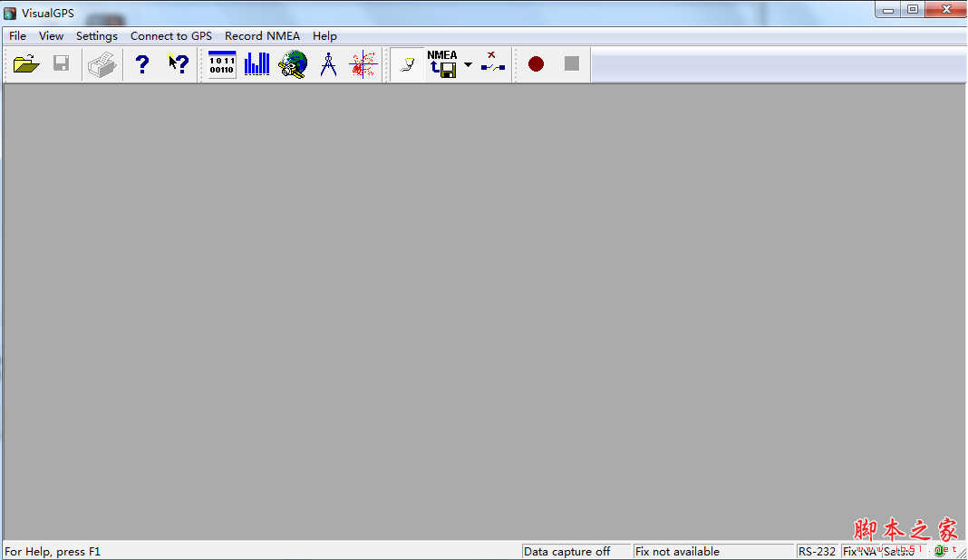Click the Data capture off status text
968x560 pixels.
click(x=566, y=551)
